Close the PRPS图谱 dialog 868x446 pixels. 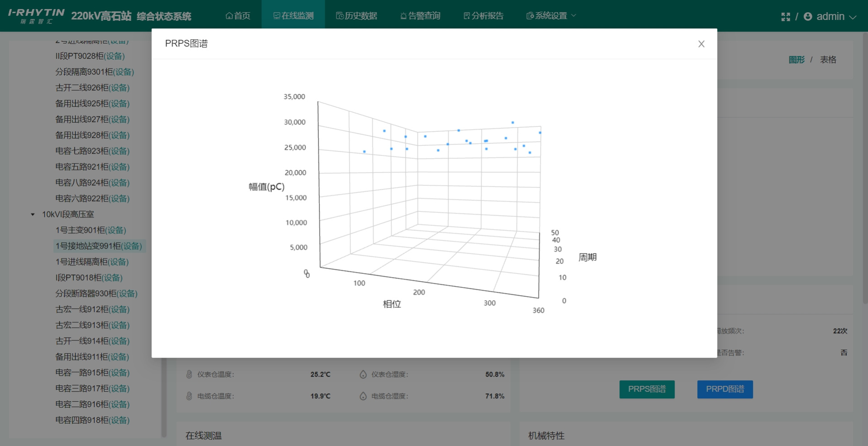(x=701, y=44)
